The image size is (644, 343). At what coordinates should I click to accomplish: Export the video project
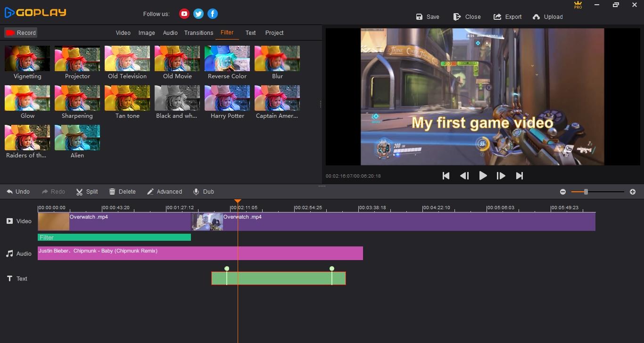coord(507,17)
